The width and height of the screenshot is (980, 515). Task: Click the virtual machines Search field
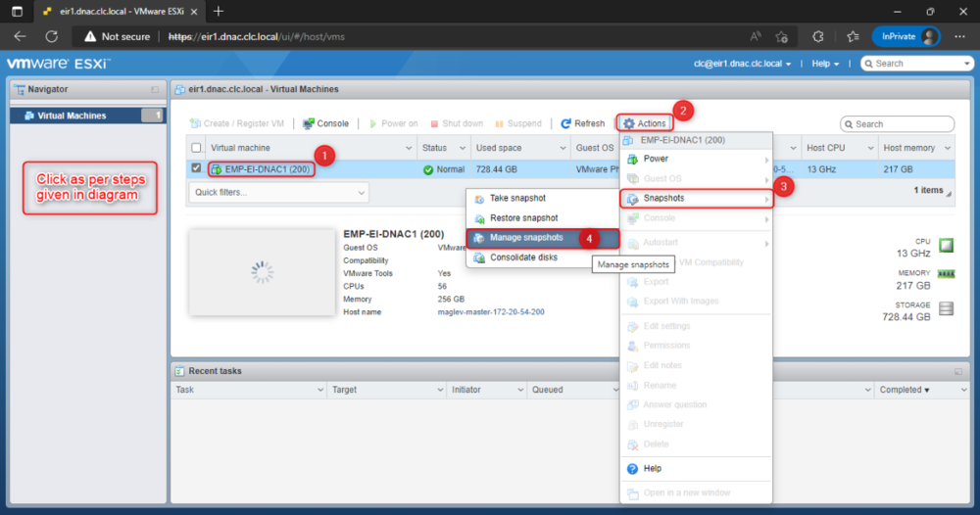click(x=898, y=124)
